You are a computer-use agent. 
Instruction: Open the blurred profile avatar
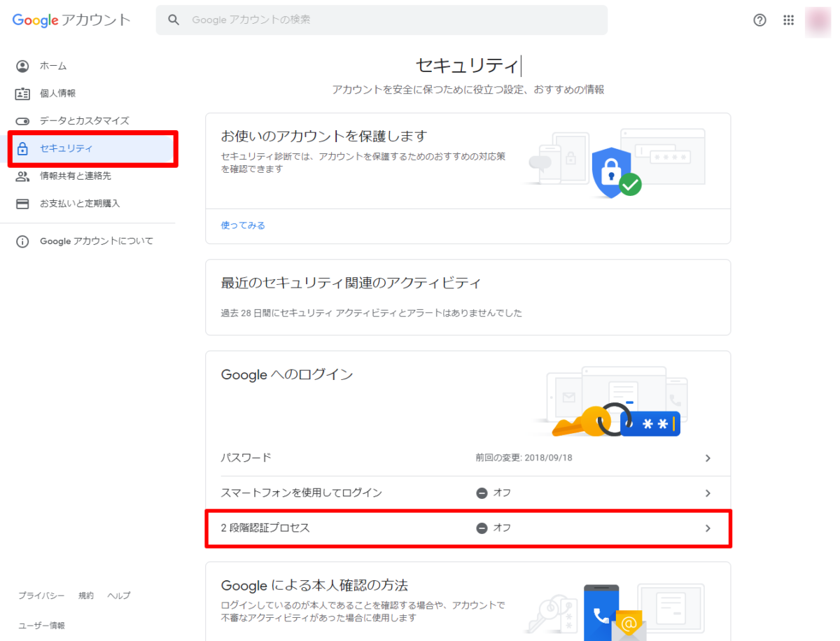pos(818,21)
